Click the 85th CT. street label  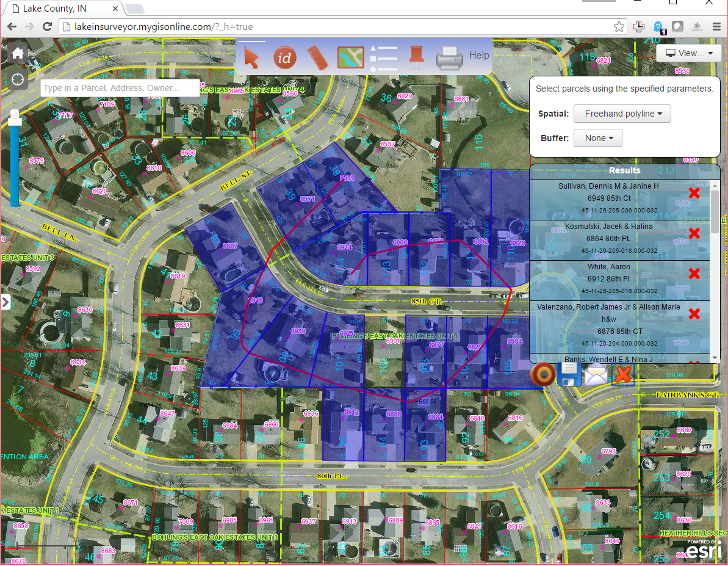point(426,302)
